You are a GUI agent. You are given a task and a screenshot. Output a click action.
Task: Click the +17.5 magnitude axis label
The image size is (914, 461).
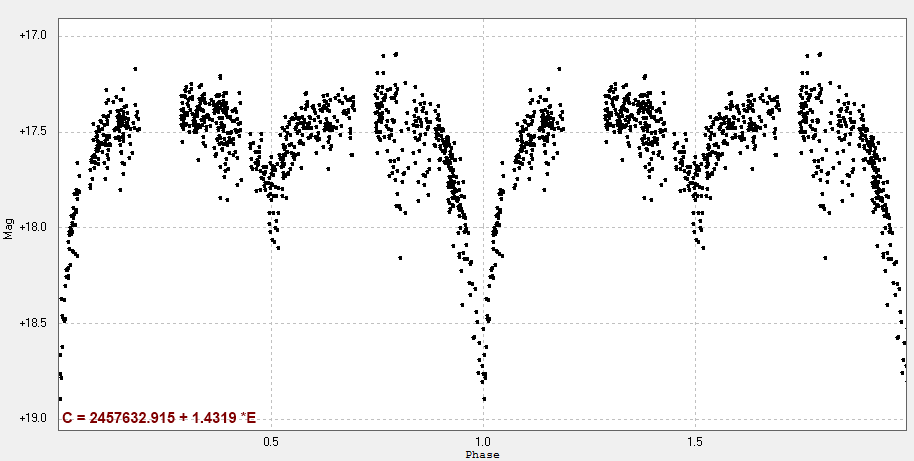32,132
